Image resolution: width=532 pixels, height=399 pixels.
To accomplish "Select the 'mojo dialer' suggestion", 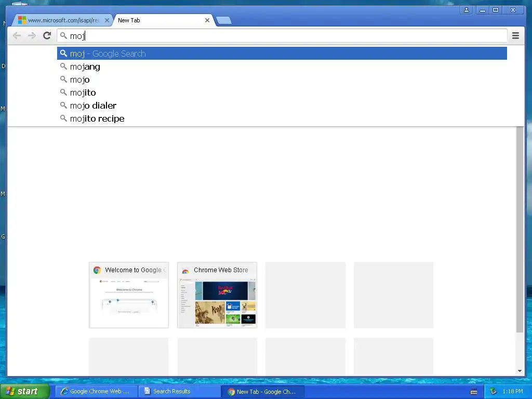I will pos(282,105).
